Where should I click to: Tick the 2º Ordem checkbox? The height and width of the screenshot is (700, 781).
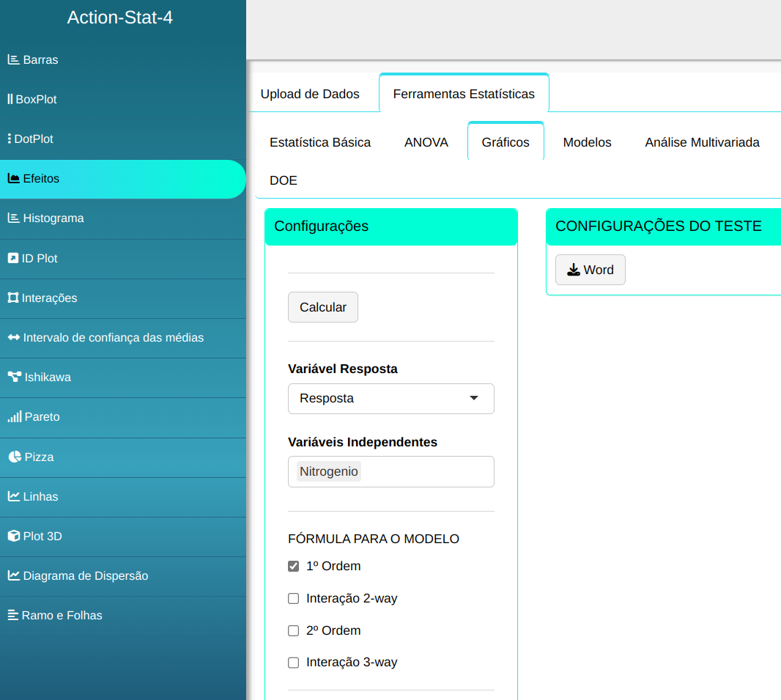(x=294, y=631)
